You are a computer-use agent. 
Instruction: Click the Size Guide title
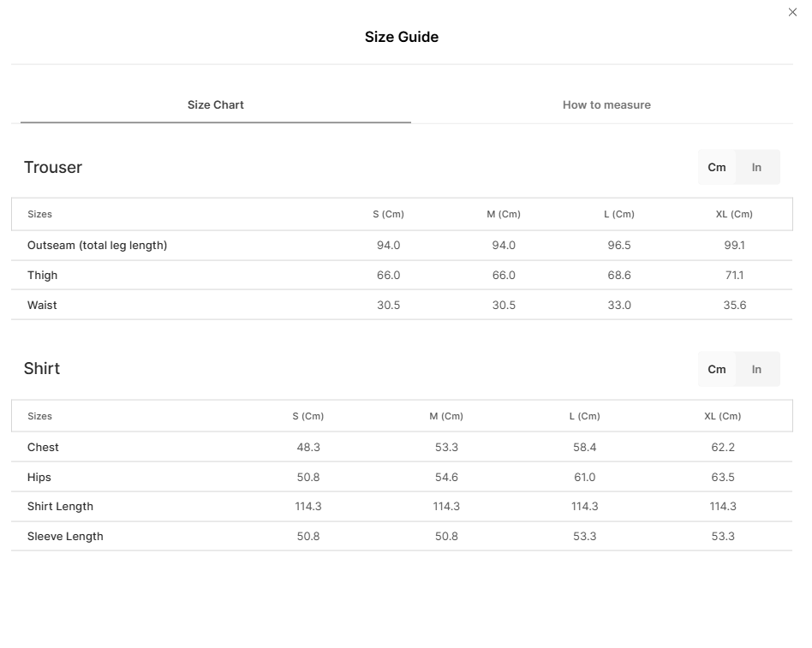(x=402, y=37)
